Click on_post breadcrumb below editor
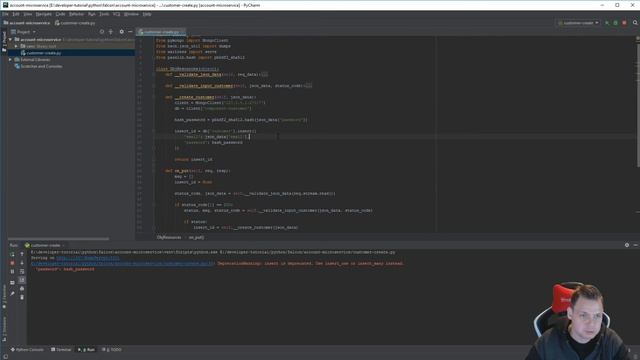This screenshot has width=640, height=360. pyautogui.click(x=196, y=237)
